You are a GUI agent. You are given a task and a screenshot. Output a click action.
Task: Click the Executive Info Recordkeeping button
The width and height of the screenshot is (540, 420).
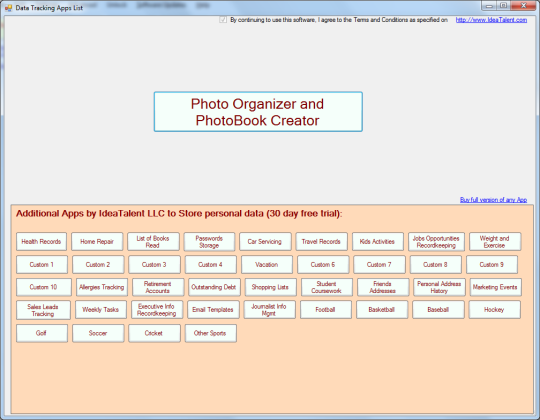coord(157,309)
